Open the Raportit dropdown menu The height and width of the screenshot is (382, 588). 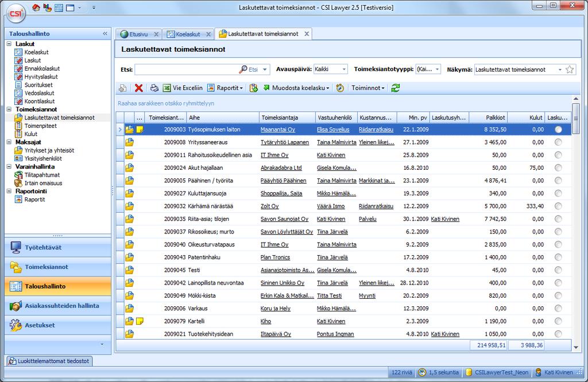(x=225, y=88)
